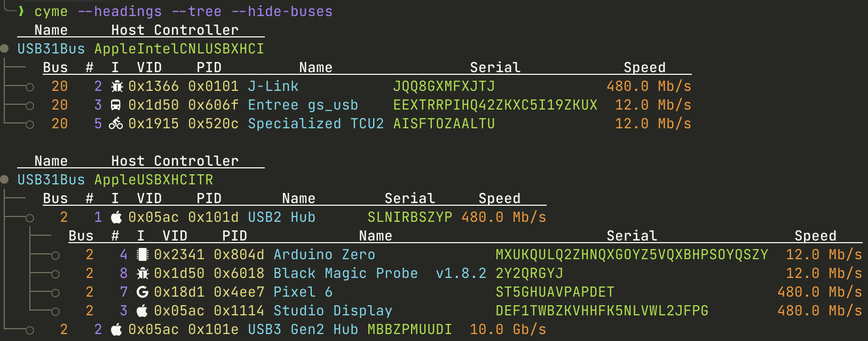Click the J-Link serial JQQ8GXMFXJTJ
The image size is (868, 341).
(x=444, y=86)
